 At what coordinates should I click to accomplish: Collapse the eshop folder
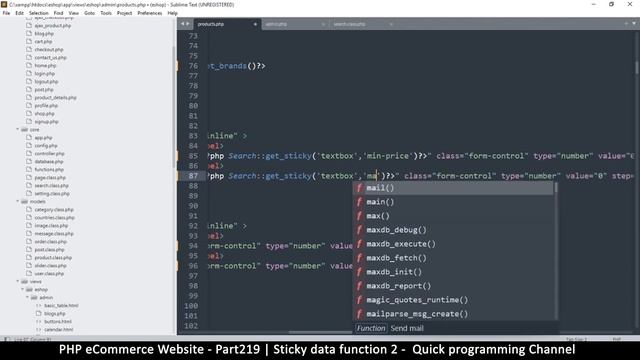(x=22, y=289)
